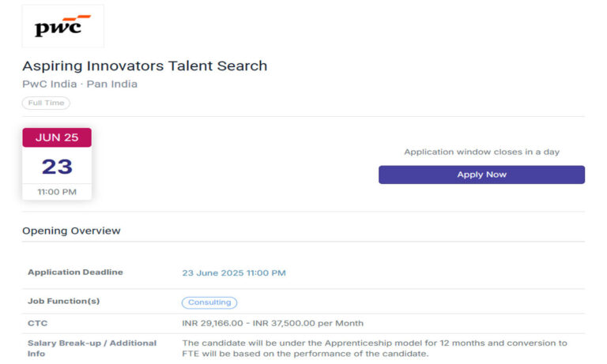This screenshot has height=364, width=607.
Task: Click the Aspiring Innovators Talent Search title
Action: (145, 66)
